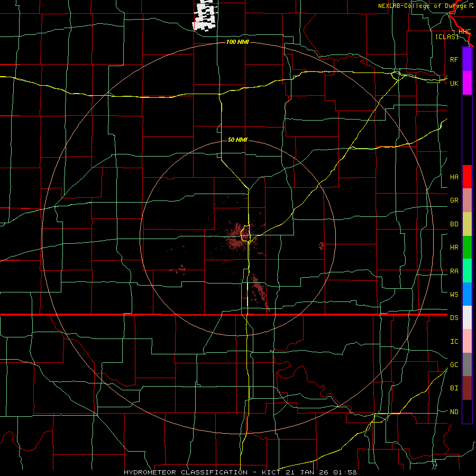Select the IC pink legend swatch
The image size is (476, 476).
click(x=467, y=341)
